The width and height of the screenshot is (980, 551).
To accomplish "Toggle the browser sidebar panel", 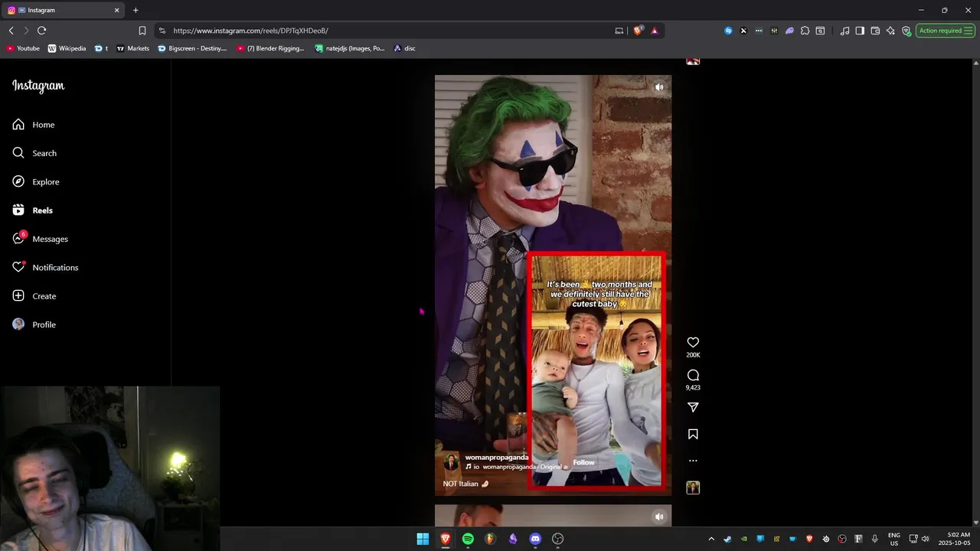I will pos(860,31).
